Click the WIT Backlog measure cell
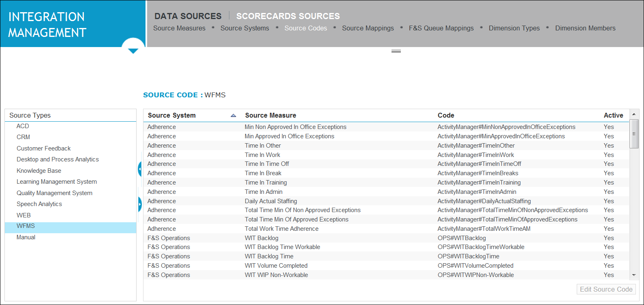Image resolution: width=644 pixels, height=305 pixels. pyautogui.click(x=261, y=238)
